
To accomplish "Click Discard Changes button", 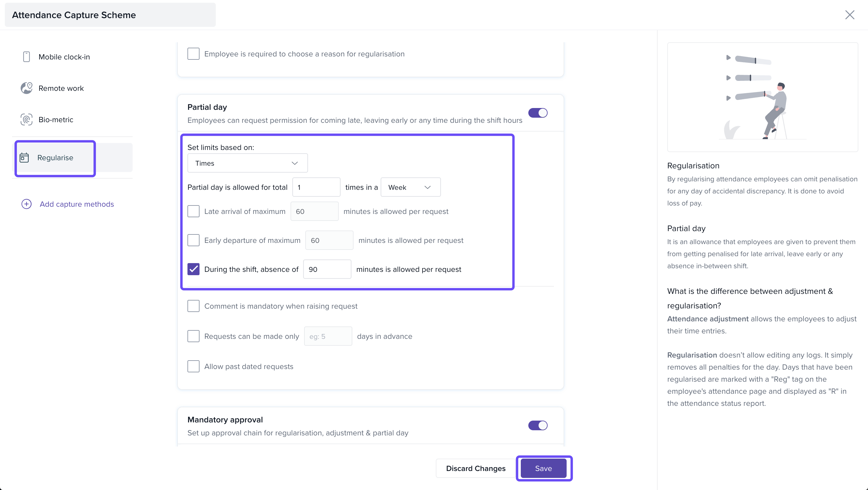I will (x=476, y=468).
